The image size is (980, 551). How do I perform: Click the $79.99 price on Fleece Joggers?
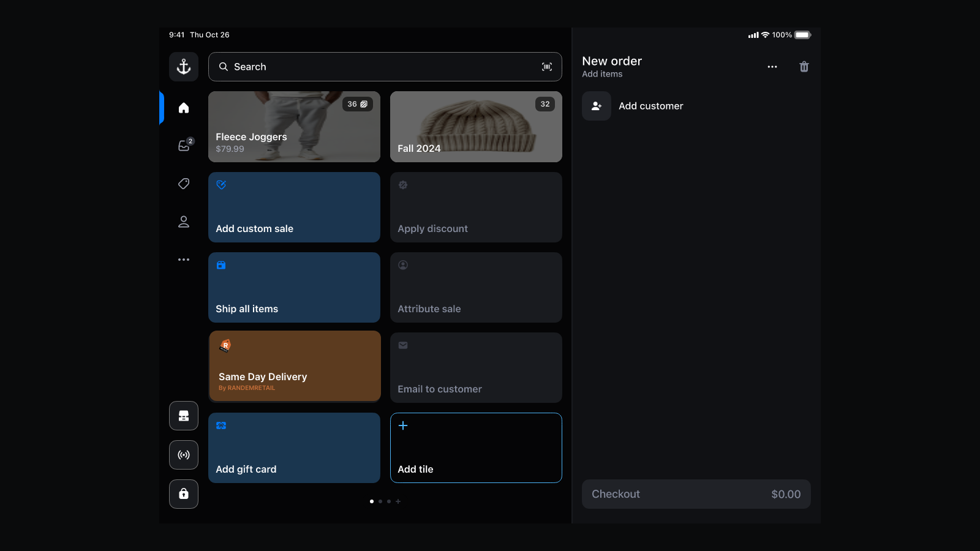230,149
